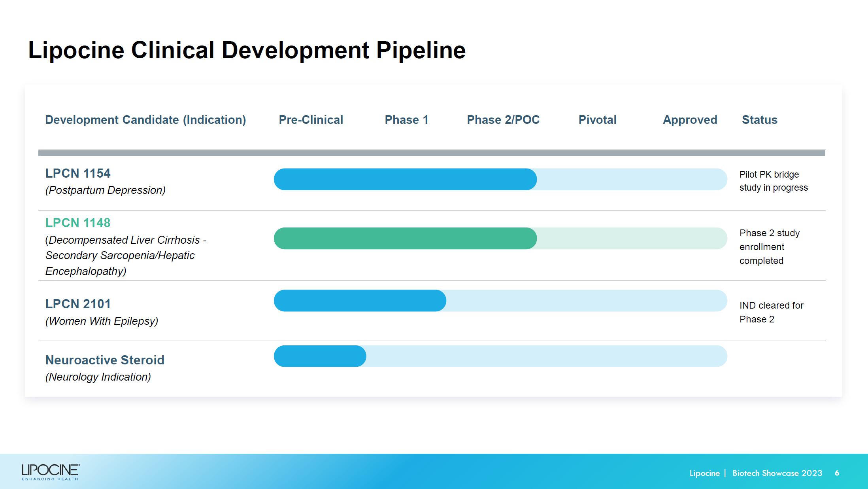This screenshot has height=489, width=868.
Task: Click the Neuroactive Steroid candidate name
Action: (105, 360)
